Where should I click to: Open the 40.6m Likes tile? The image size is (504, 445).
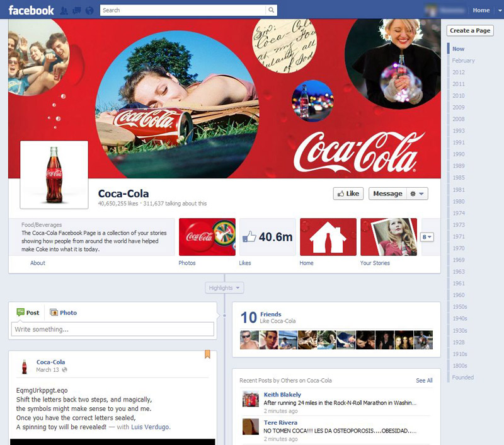tap(267, 237)
